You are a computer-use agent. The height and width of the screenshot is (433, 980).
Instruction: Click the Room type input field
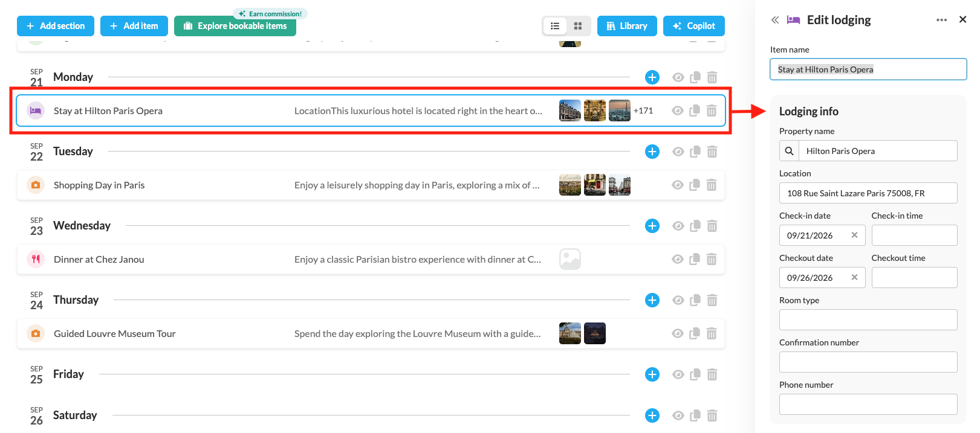click(x=868, y=319)
